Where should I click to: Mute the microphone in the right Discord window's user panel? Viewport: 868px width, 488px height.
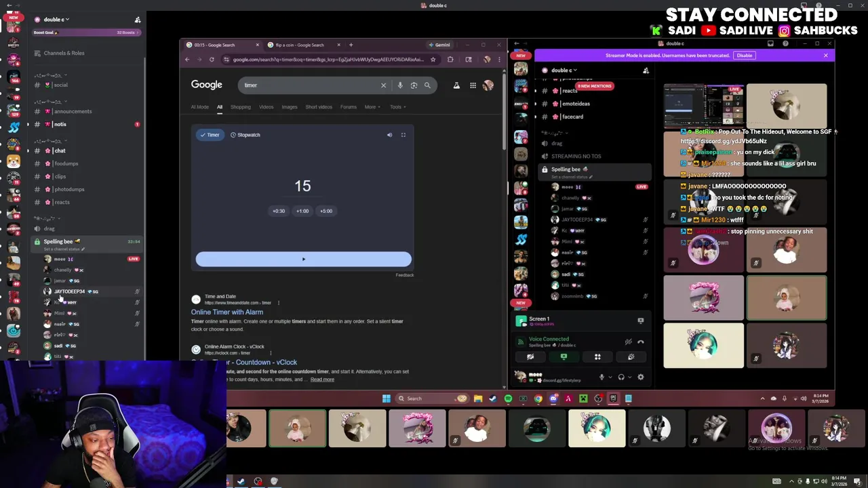click(x=601, y=378)
